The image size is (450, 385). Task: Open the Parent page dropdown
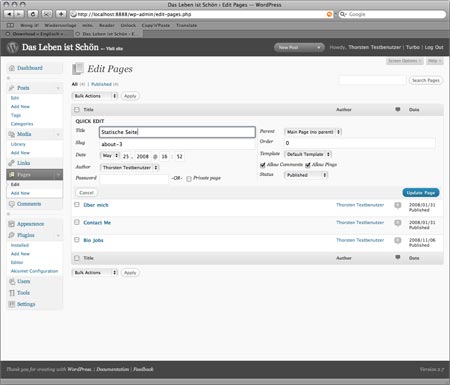pos(313,132)
